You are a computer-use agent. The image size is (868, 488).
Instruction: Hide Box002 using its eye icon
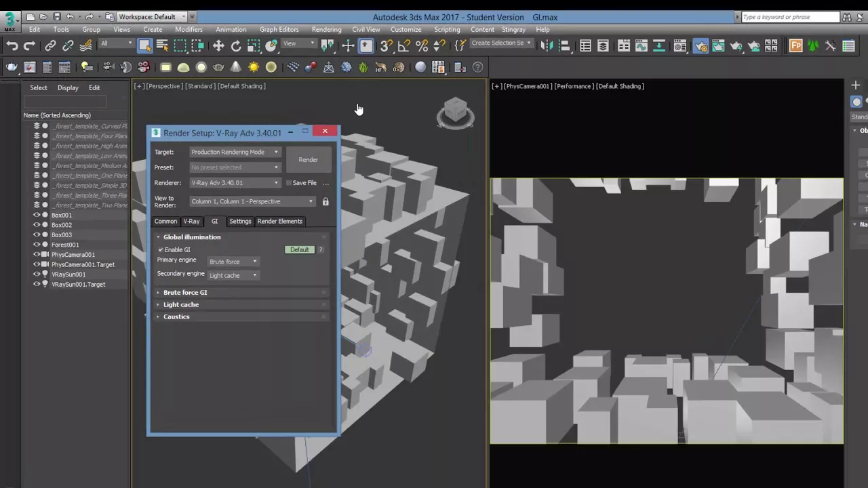(x=37, y=225)
